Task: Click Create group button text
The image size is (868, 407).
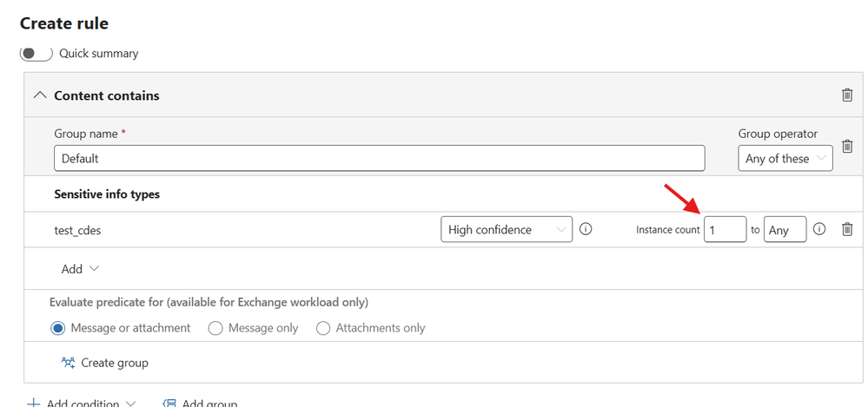Action: click(x=115, y=363)
